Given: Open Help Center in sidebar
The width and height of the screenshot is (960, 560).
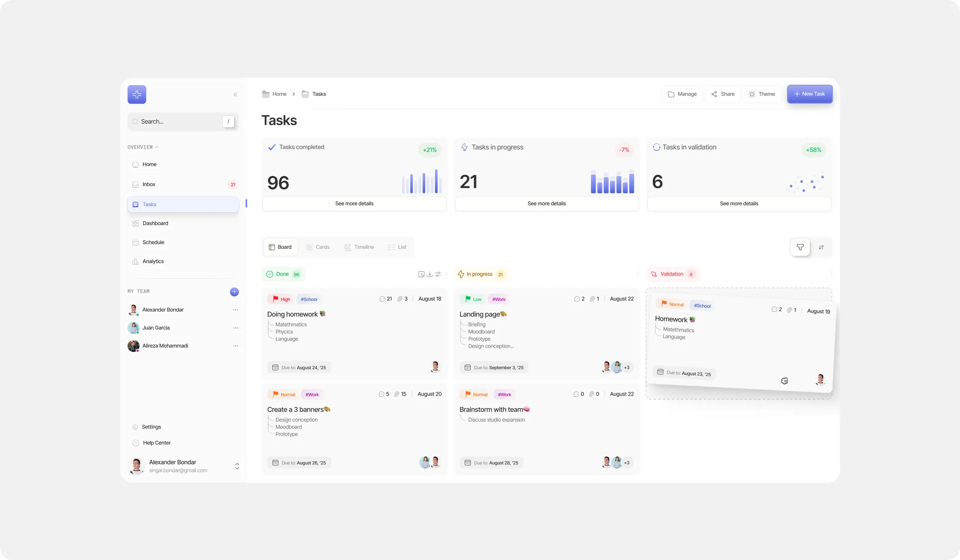Looking at the screenshot, I should [152, 443].
